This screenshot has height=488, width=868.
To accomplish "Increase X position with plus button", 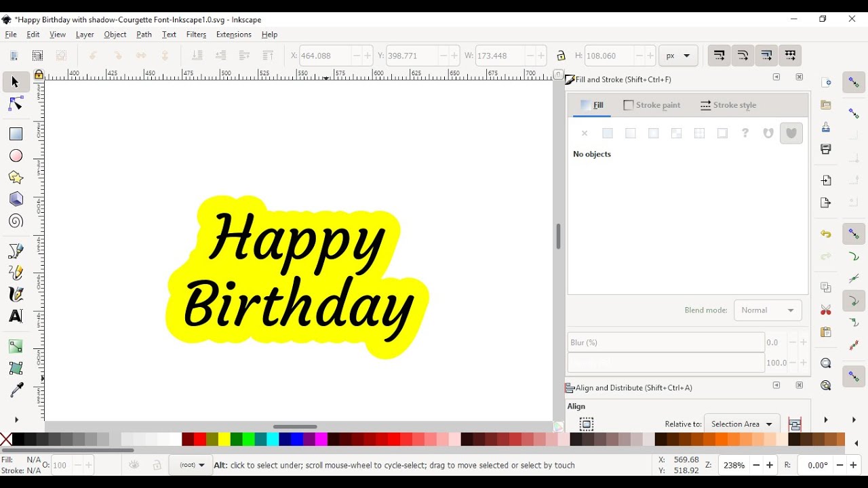I will point(368,56).
